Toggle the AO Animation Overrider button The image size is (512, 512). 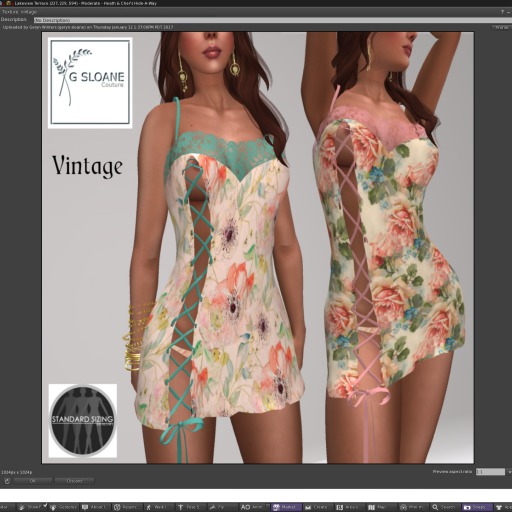(x=254, y=507)
